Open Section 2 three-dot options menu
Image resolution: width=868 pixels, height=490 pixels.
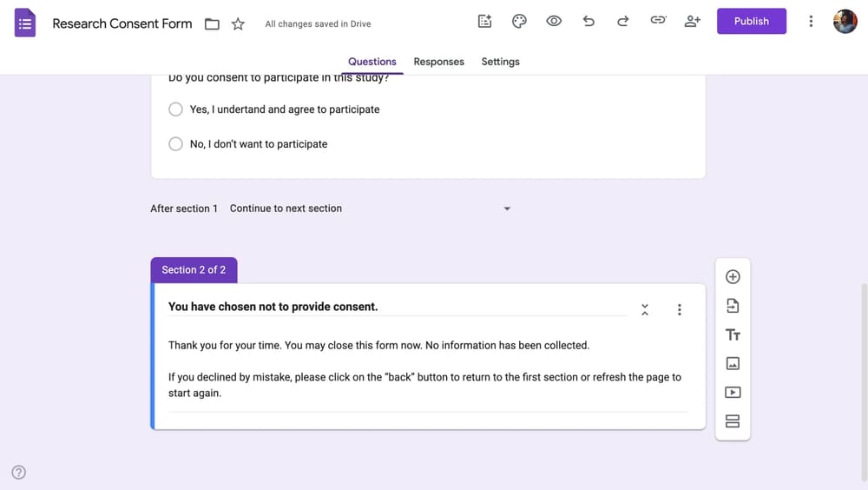coord(679,309)
